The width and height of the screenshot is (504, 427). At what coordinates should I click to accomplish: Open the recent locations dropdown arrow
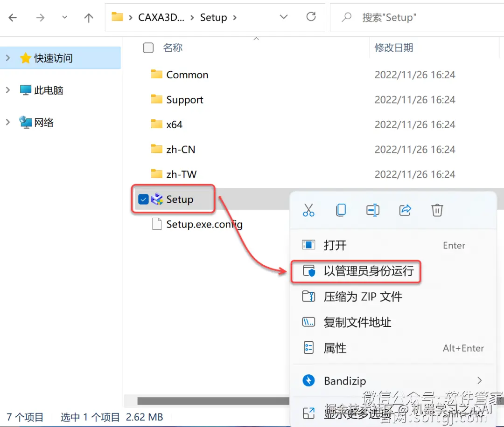click(x=64, y=17)
